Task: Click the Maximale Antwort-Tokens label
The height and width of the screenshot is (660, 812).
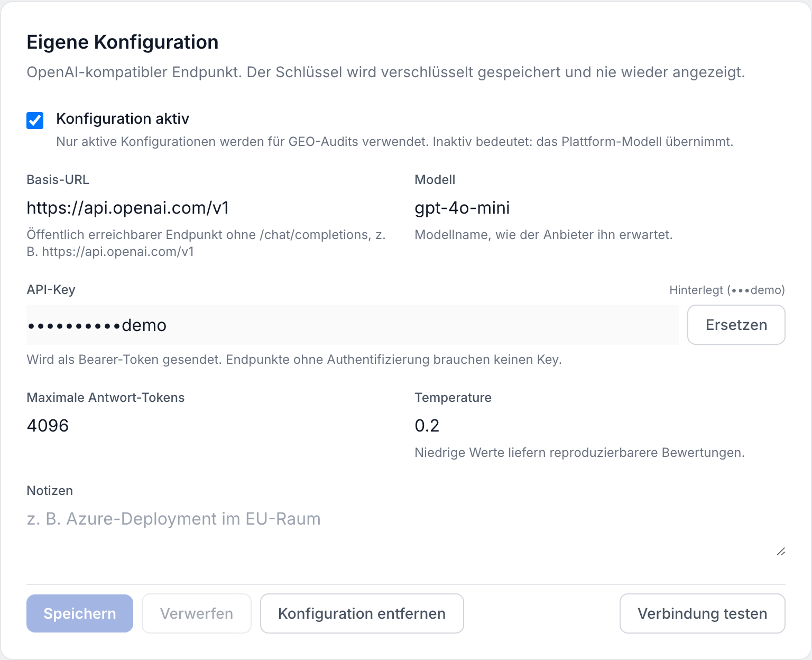Action: click(x=106, y=398)
